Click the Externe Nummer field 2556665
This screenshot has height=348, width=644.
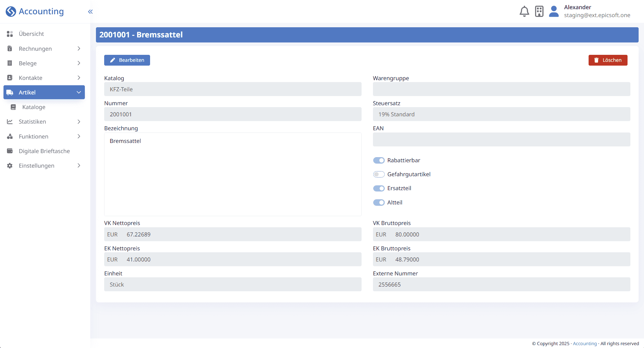tap(502, 284)
